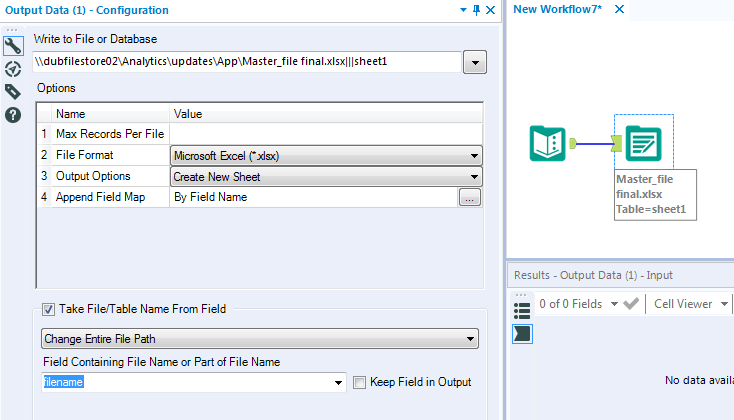Toggle Take File/Table Name From Field checkbox

tap(48, 309)
